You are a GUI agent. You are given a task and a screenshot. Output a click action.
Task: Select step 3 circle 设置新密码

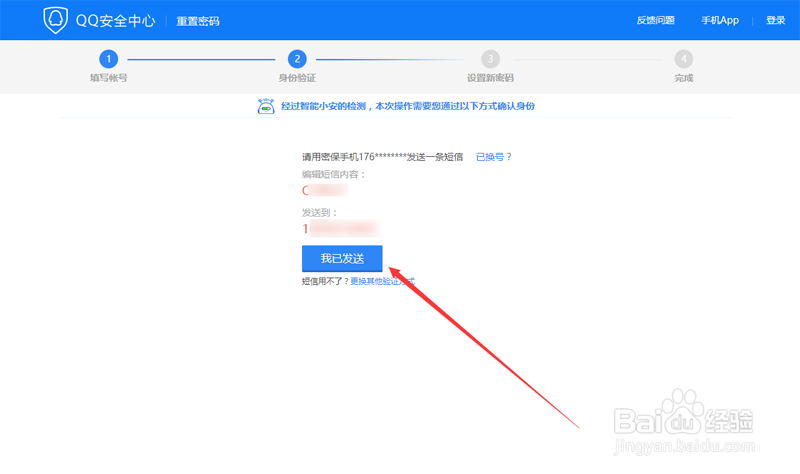click(490, 59)
